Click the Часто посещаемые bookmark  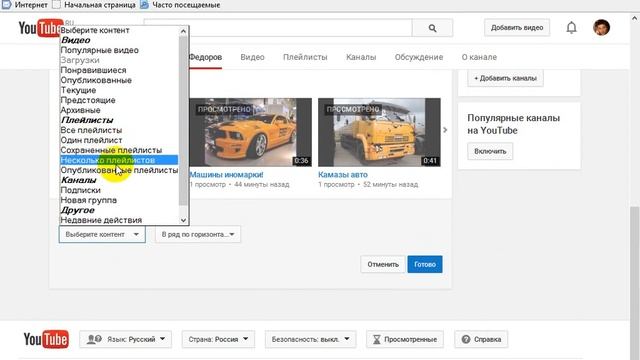coord(180,5)
